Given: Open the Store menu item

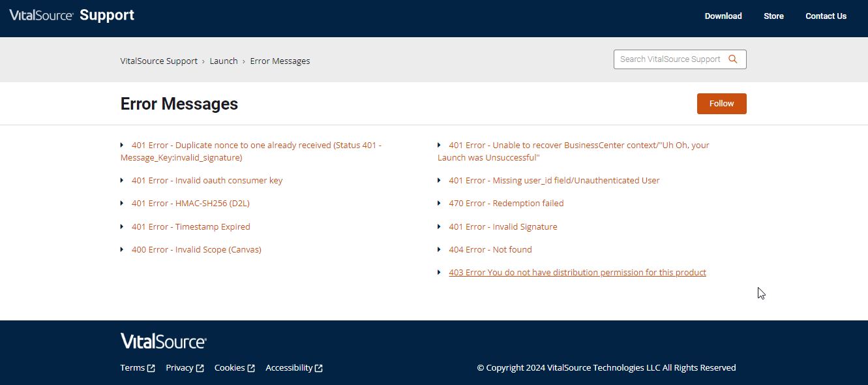Looking at the screenshot, I should click(x=773, y=16).
